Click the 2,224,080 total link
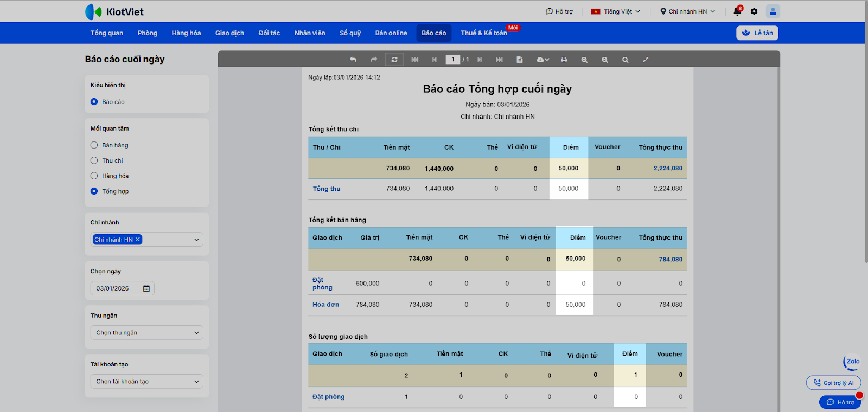868x412 pixels. 668,168
